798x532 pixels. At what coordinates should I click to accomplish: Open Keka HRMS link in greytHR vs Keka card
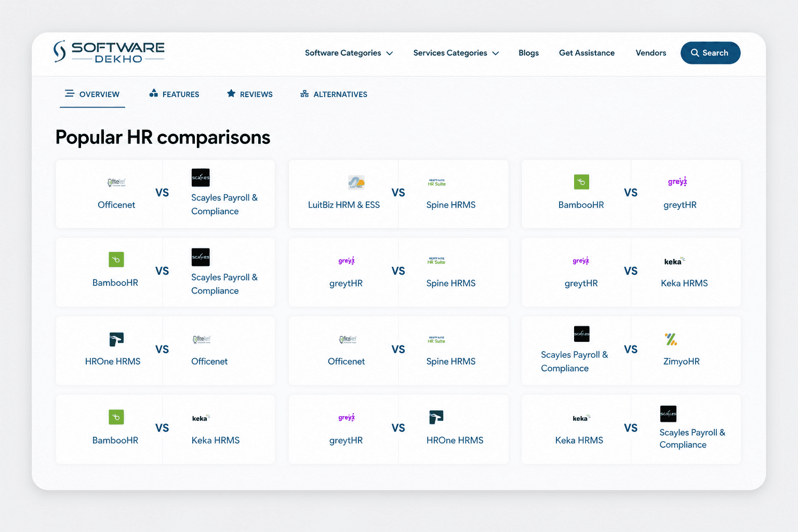click(684, 283)
